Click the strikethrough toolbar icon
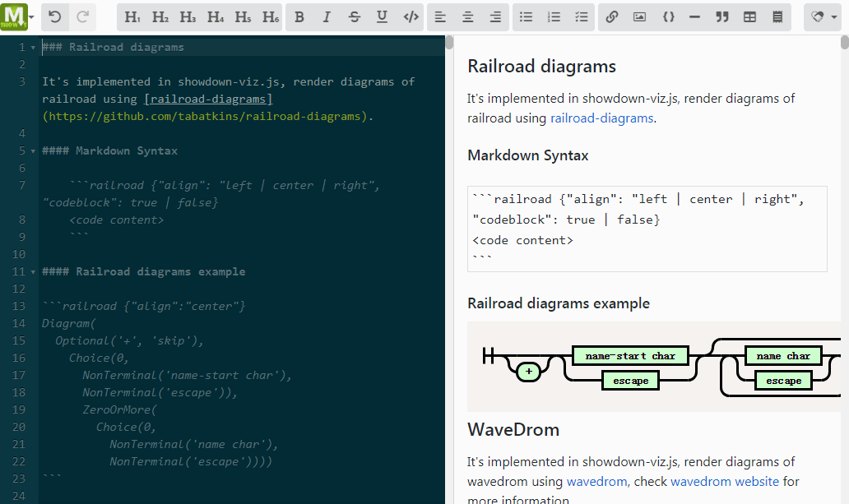Image resolution: width=849 pixels, height=504 pixels. (355, 16)
